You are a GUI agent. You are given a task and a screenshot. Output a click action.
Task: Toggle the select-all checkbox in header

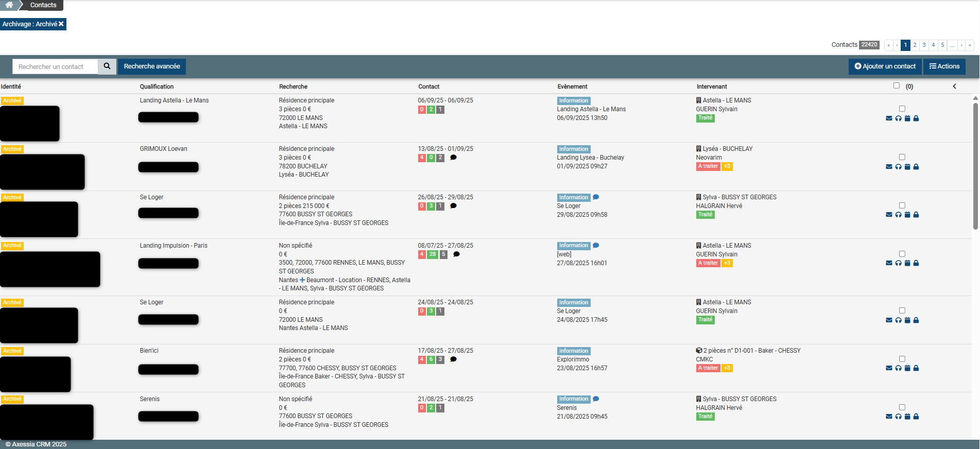(897, 86)
